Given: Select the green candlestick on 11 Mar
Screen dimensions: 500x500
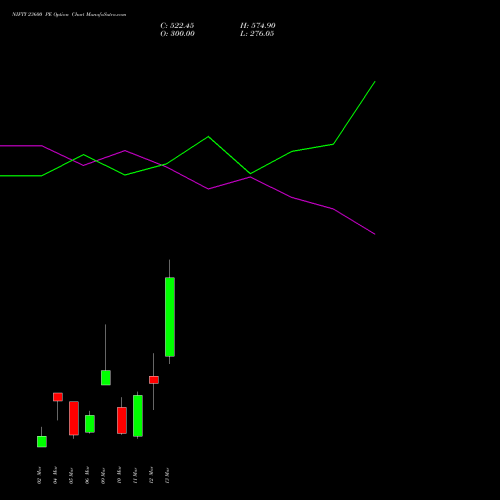Looking at the screenshot, I should pos(138,416).
